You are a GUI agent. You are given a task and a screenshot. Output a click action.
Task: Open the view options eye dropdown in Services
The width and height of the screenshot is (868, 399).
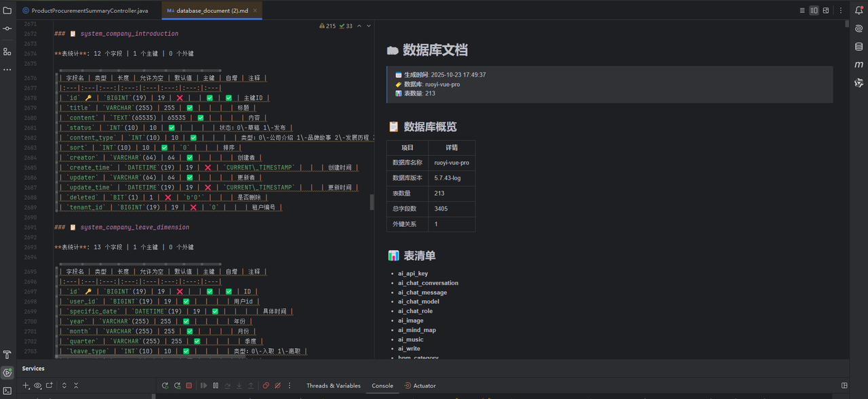click(38, 385)
